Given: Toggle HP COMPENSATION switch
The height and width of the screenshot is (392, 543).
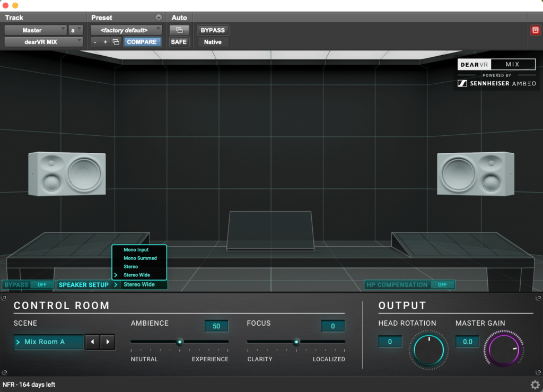Looking at the screenshot, I should 442,285.
